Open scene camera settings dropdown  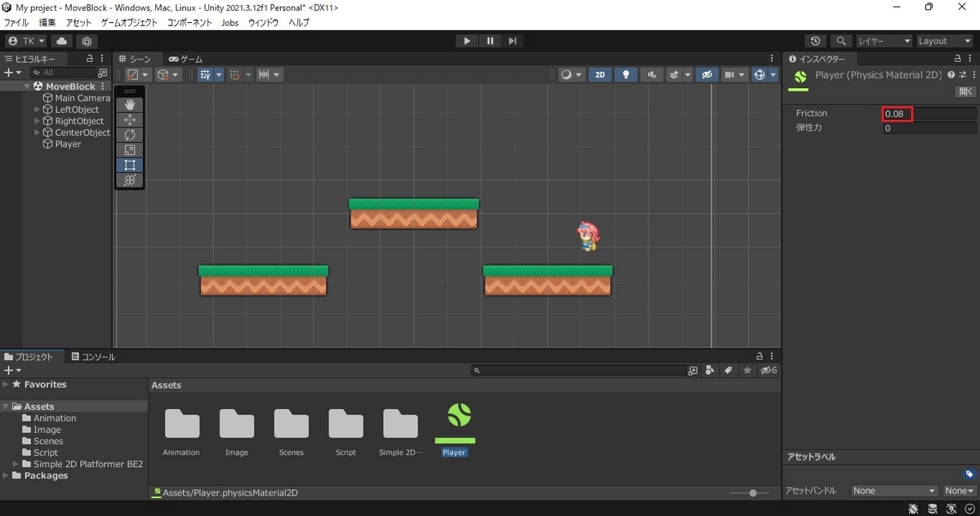click(736, 74)
